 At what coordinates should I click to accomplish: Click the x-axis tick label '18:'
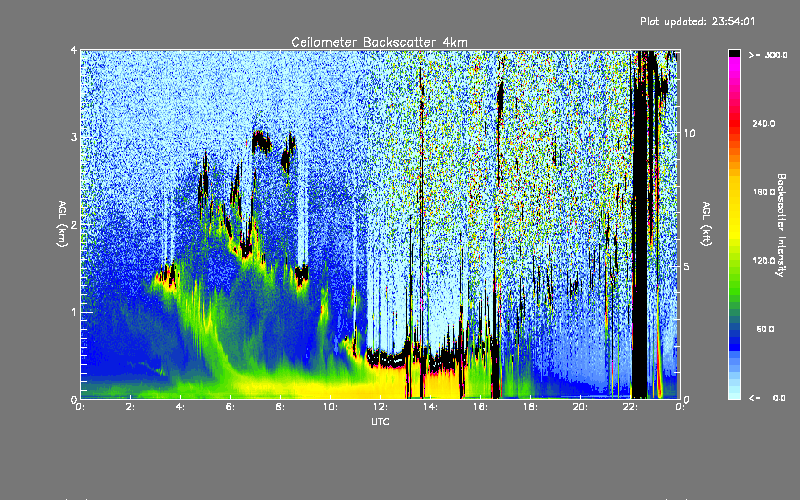[530, 407]
